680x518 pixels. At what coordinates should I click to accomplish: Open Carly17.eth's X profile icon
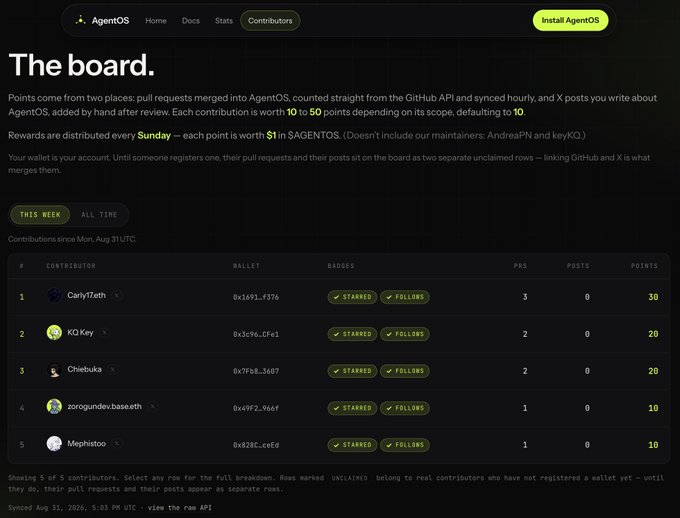[x=117, y=295]
